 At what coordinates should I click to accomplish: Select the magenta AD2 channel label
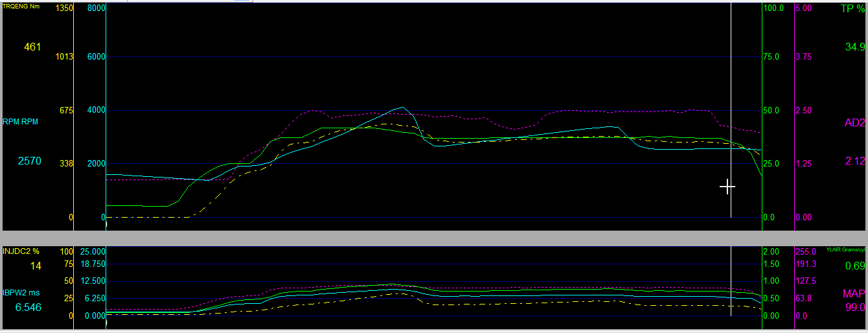click(x=854, y=122)
